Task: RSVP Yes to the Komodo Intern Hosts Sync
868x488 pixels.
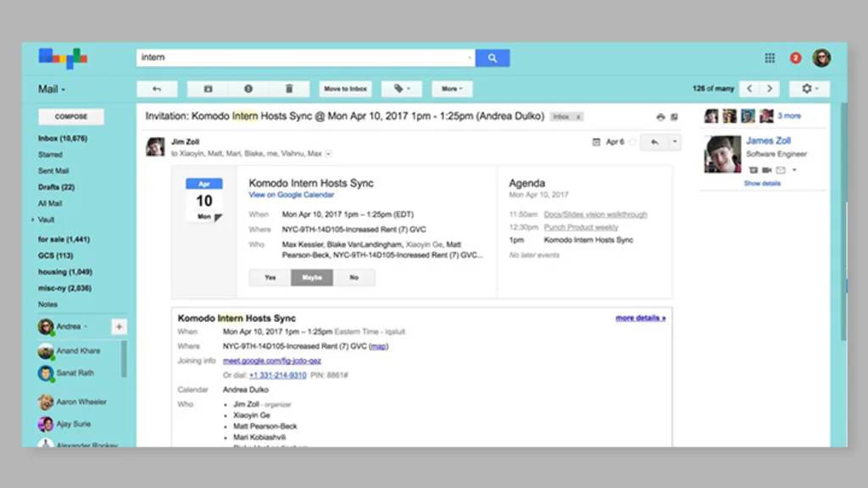Action: pyautogui.click(x=270, y=277)
